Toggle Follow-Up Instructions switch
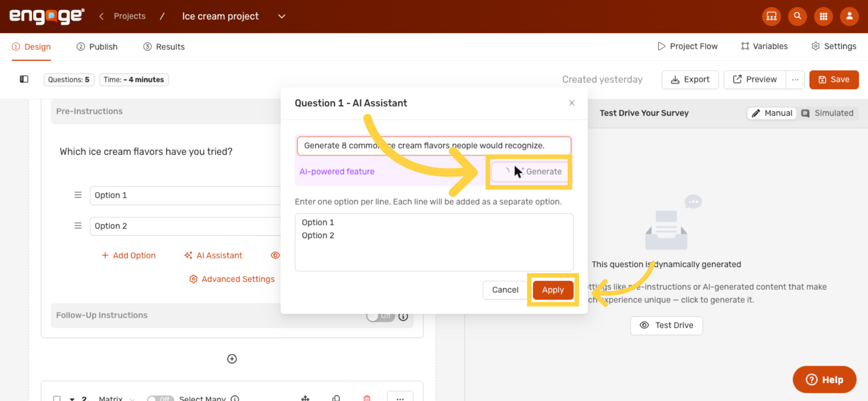This screenshot has height=401, width=868. click(380, 316)
